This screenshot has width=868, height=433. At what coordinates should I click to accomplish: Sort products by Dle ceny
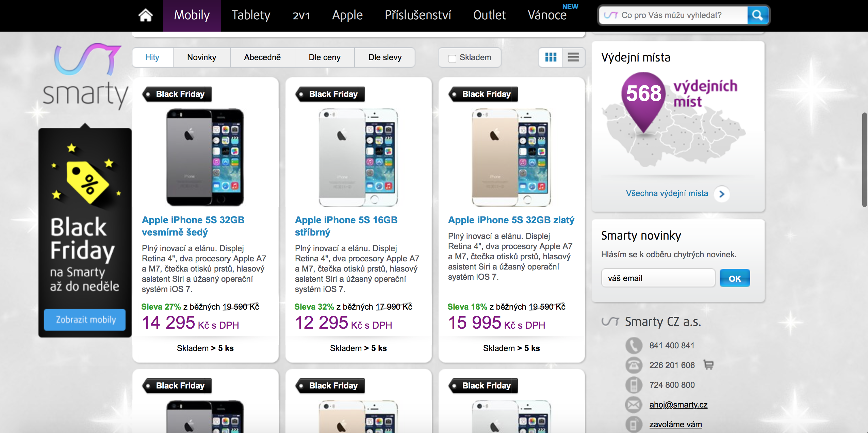325,57
